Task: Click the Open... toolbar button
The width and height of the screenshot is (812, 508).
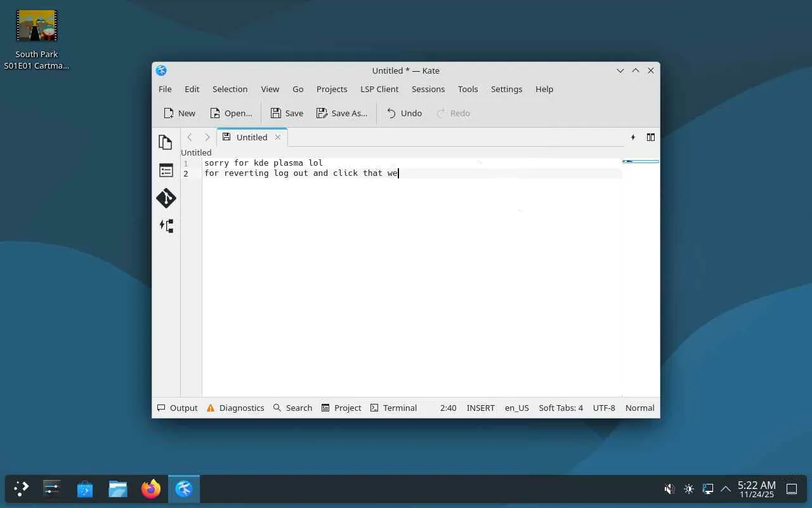Action: (231, 113)
